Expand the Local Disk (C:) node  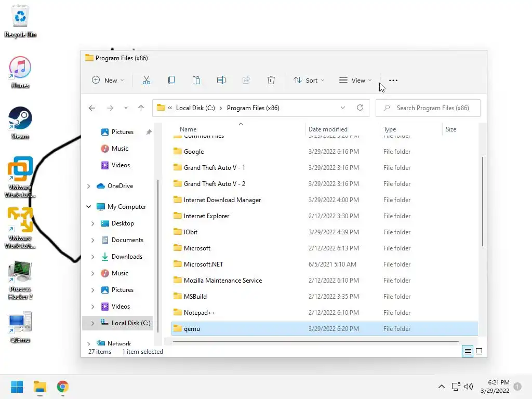[x=92, y=323]
